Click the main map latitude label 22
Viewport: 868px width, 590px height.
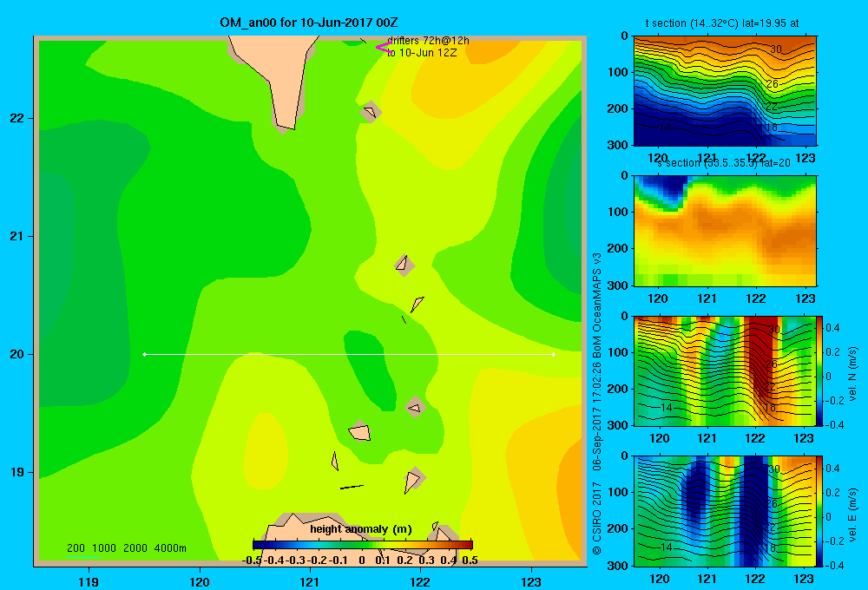17,118
